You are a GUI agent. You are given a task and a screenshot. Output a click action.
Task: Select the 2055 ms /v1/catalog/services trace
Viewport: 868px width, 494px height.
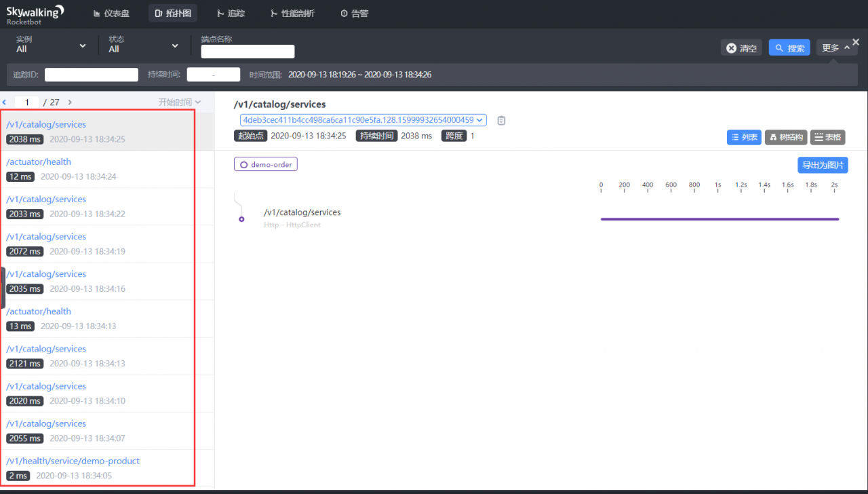point(107,430)
